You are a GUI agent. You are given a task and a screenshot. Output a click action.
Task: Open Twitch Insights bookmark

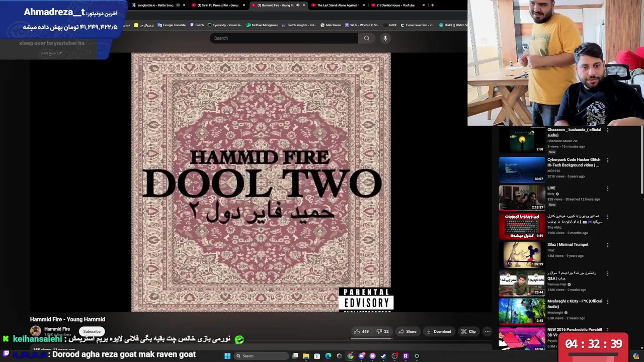tap(299, 25)
